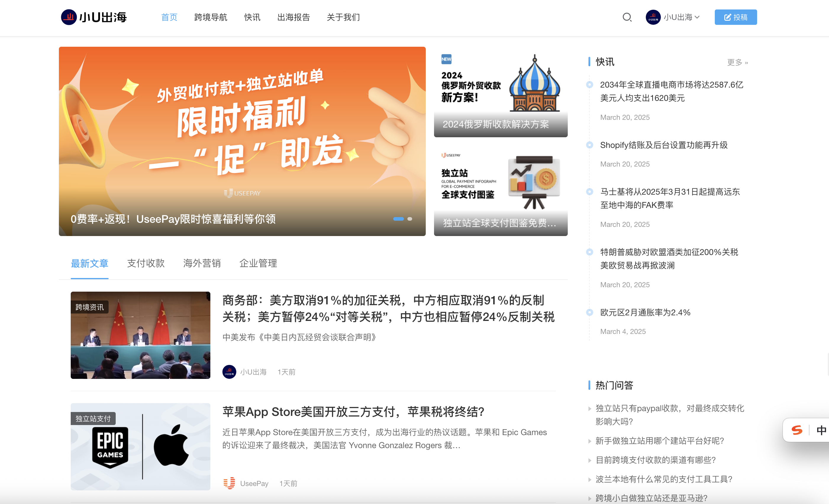Screen dimensions: 829x504
Task: Open 跨境导航 menu item
Action: (x=211, y=17)
